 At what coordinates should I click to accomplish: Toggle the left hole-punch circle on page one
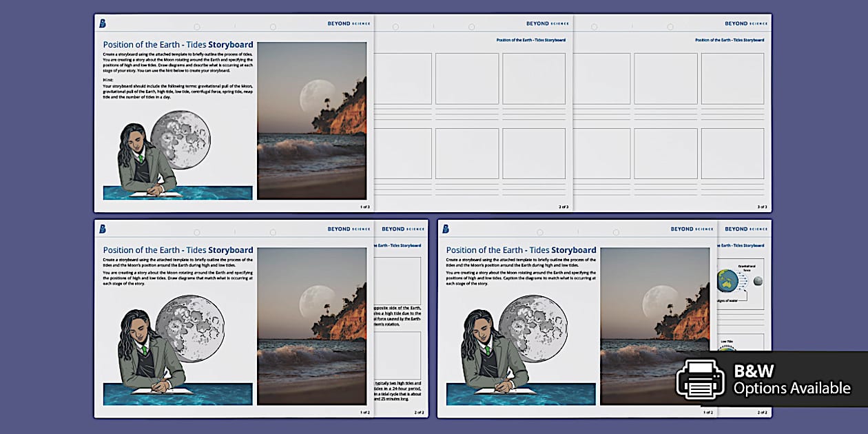197,25
